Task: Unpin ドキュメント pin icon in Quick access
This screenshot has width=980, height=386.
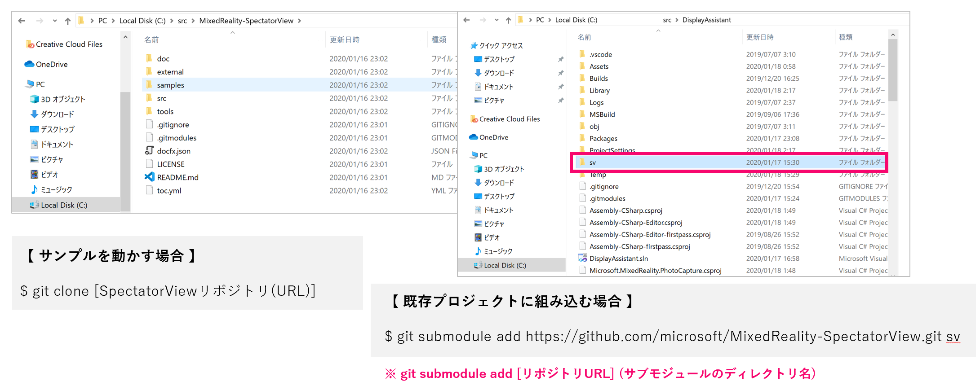Action: [x=561, y=87]
